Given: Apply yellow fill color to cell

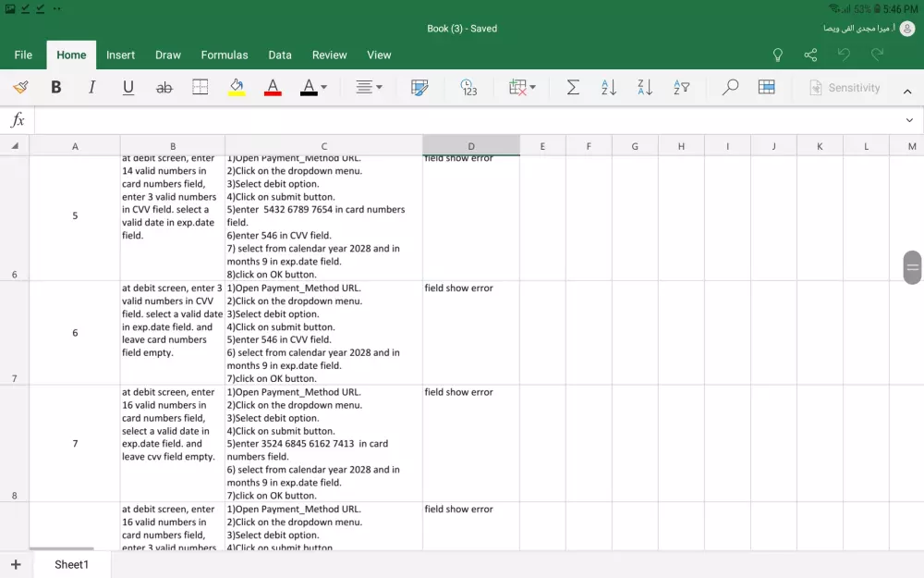Looking at the screenshot, I should [x=237, y=88].
